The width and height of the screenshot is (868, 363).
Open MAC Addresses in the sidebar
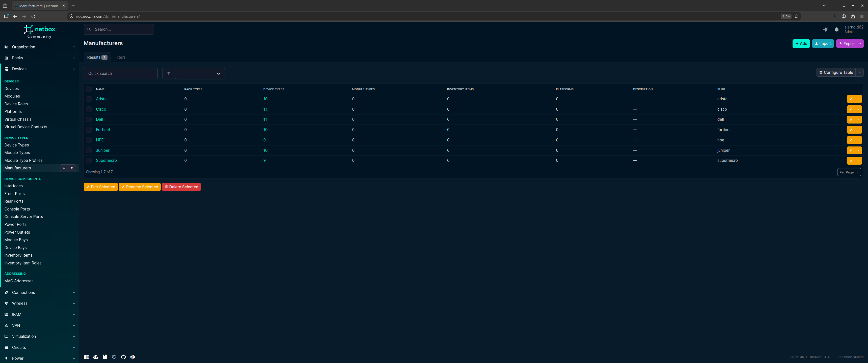click(19, 281)
